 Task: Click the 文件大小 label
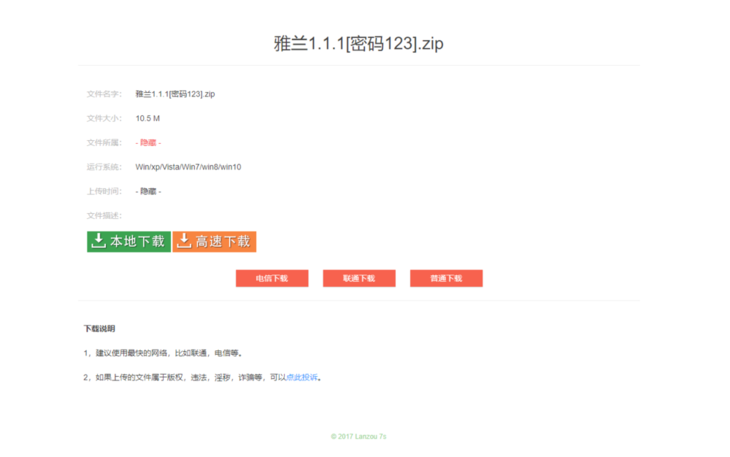[104, 119]
